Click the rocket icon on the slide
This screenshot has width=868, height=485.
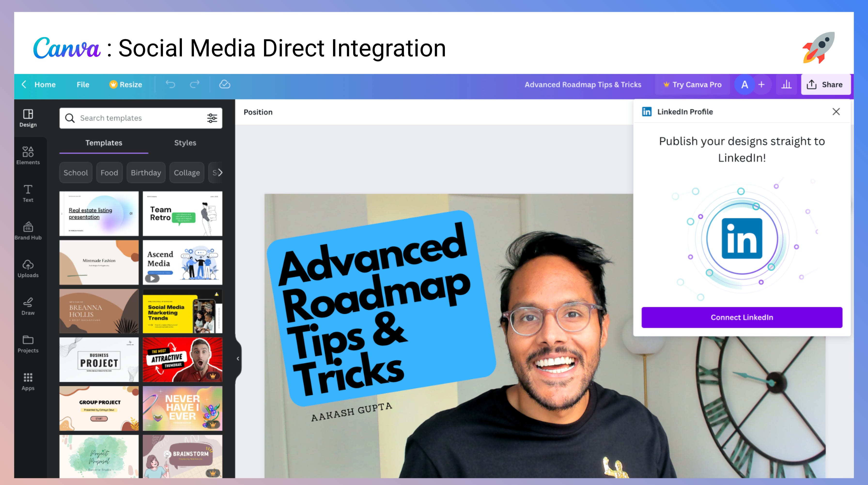819,48
